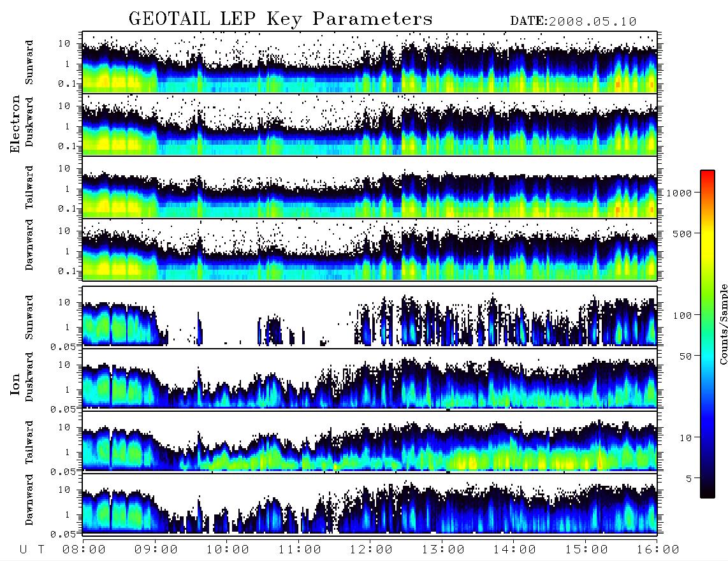Click the 14:00 time axis label
The image size is (728, 561).
click(514, 550)
